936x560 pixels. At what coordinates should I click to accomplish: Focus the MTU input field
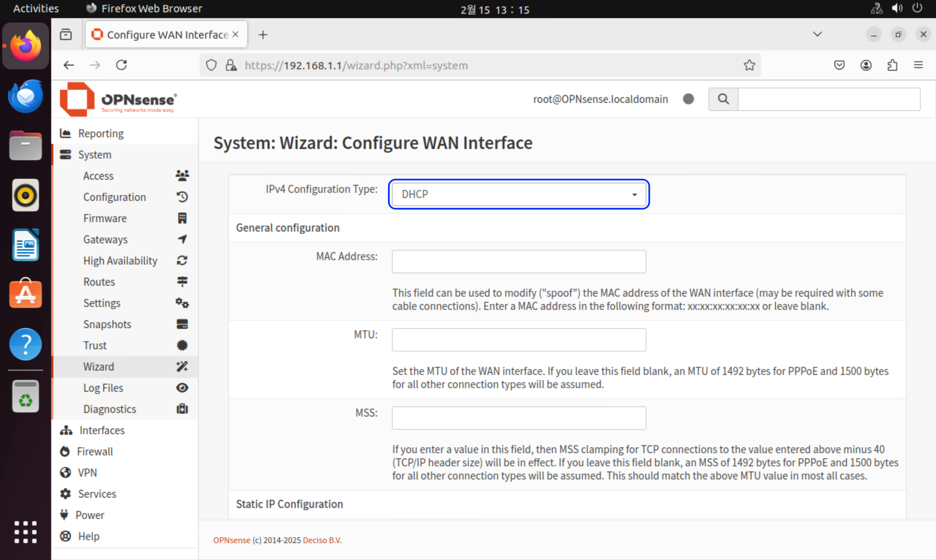(x=519, y=340)
